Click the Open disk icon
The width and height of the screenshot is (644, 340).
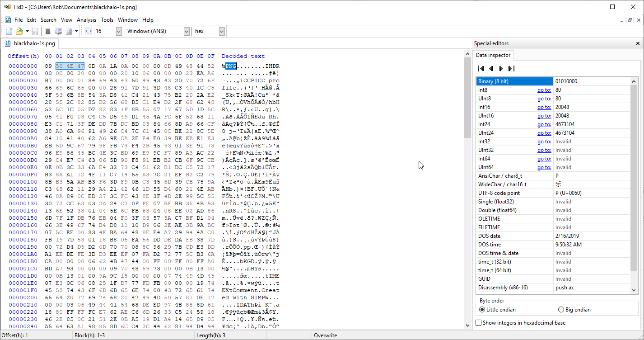coord(58,31)
